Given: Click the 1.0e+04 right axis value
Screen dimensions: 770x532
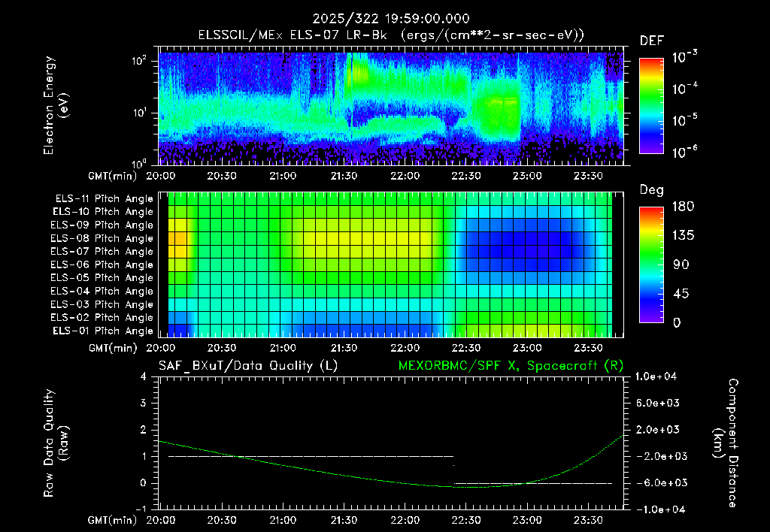Looking at the screenshot, I should coord(656,376).
